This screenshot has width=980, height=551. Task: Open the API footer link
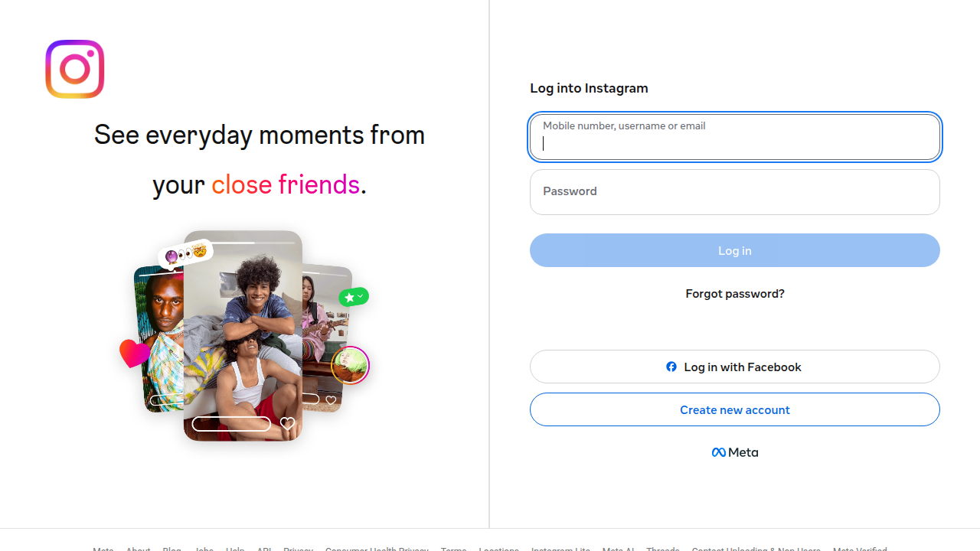click(264, 549)
